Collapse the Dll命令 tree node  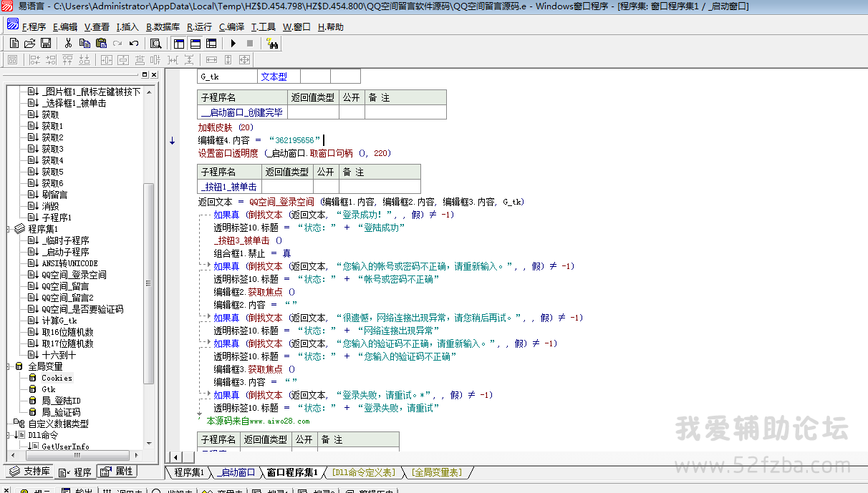9,435
